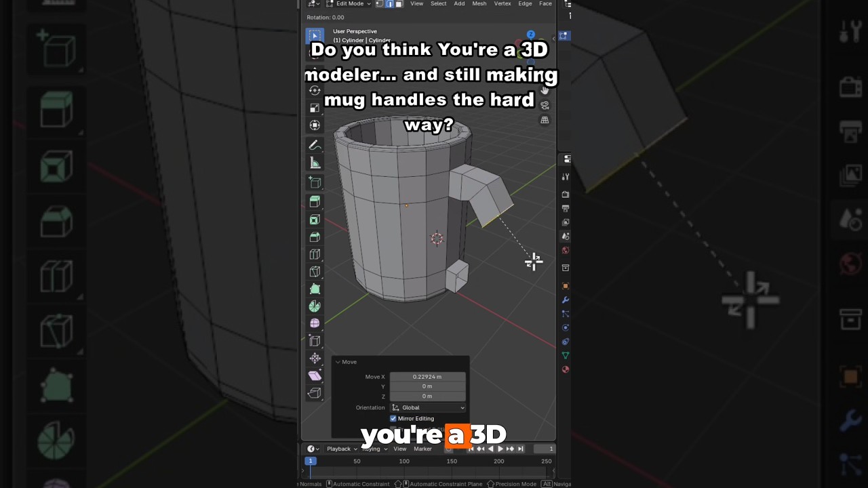The width and height of the screenshot is (868, 488).
Task: Click the viewport pan hand icon
Action: pos(545,90)
